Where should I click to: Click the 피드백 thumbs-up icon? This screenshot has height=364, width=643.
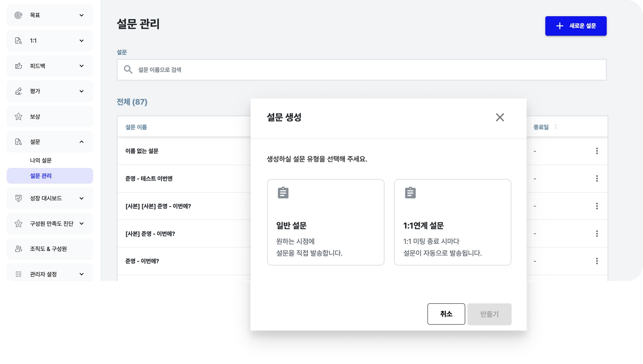19,66
